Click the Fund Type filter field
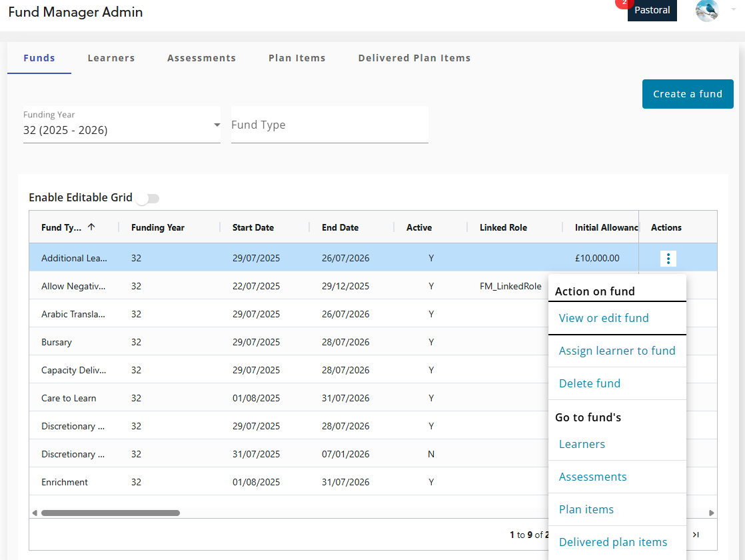745x560 pixels. (329, 125)
